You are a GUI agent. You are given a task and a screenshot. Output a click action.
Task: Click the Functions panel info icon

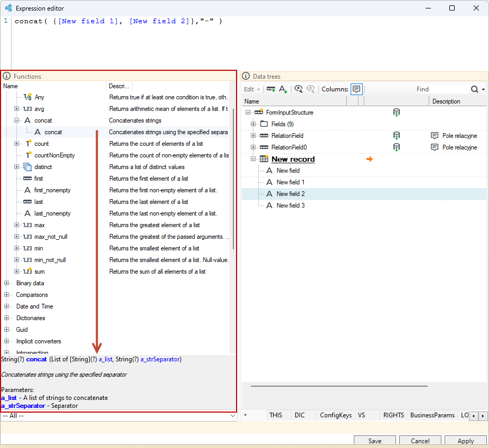[6, 76]
